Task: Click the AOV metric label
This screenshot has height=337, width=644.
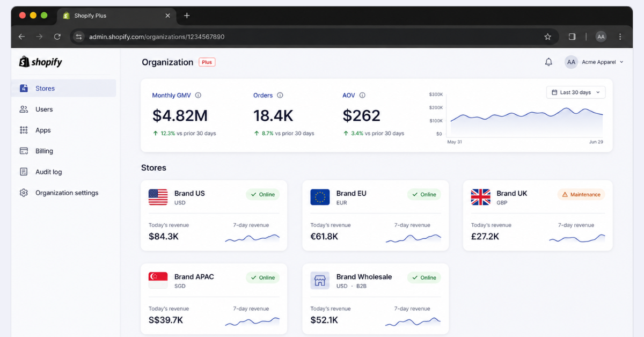Action: point(349,96)
